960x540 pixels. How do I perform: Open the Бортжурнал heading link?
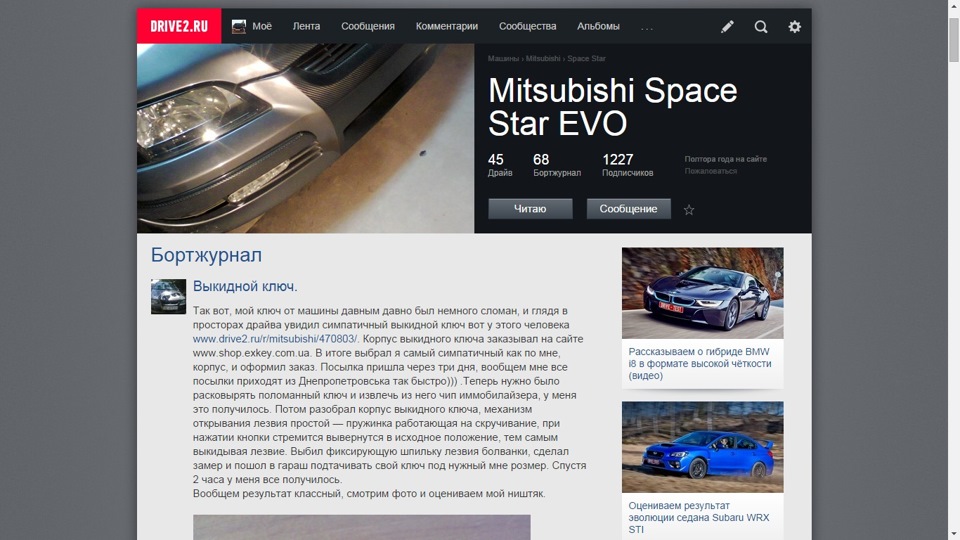pos(206,255)
